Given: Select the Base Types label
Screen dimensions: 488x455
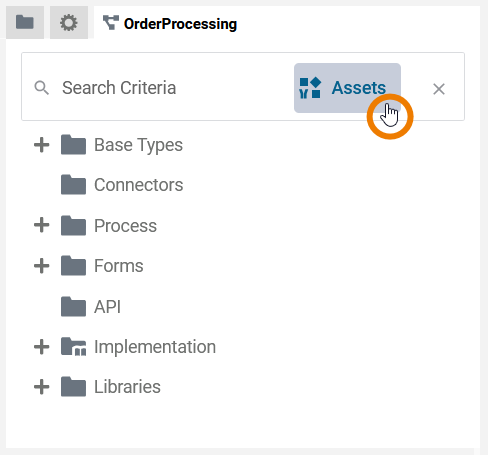Looking at the screenshot, I should click(138, 145).
